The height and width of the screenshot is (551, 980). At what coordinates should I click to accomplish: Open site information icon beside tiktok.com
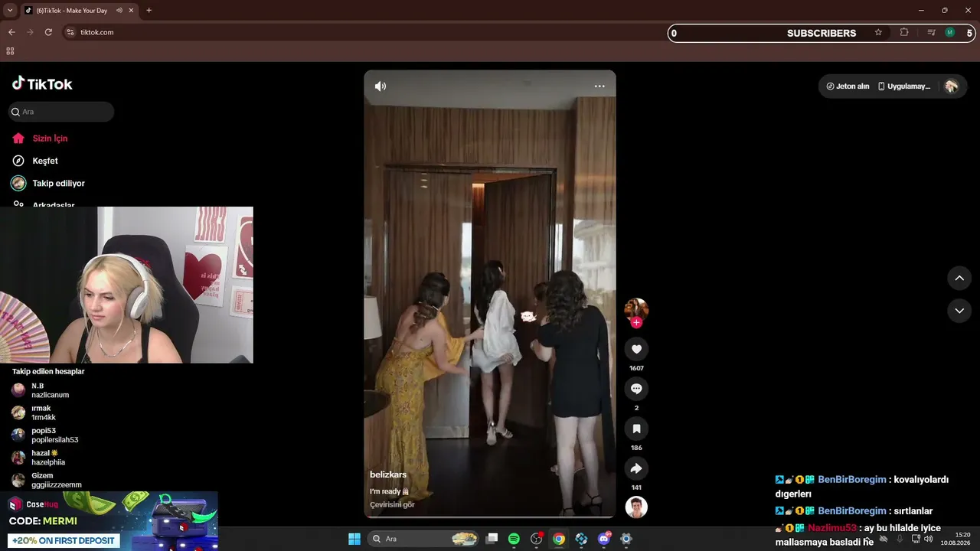(70, 32)
